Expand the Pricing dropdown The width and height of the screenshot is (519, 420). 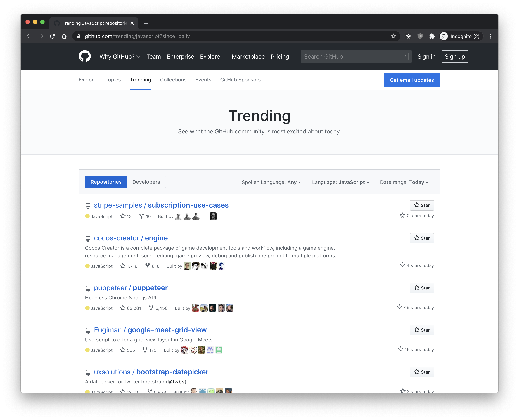click(x=283, y=57)
